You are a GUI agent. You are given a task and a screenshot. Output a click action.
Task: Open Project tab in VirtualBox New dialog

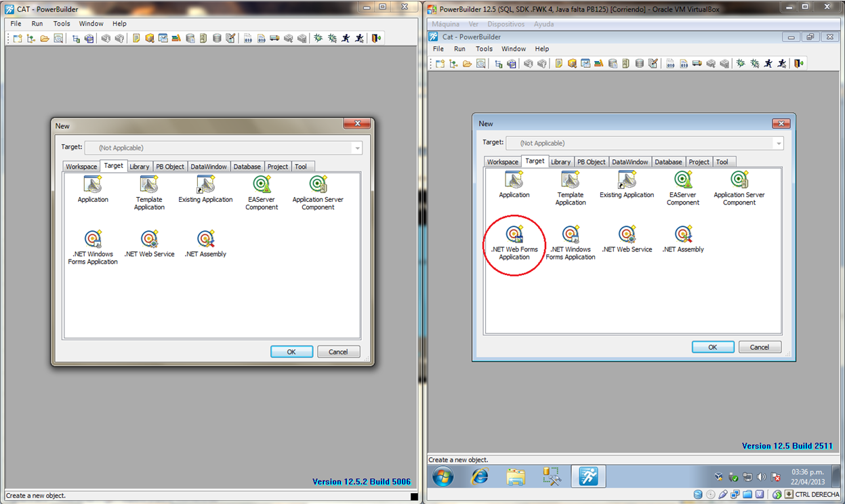point(699,162)
